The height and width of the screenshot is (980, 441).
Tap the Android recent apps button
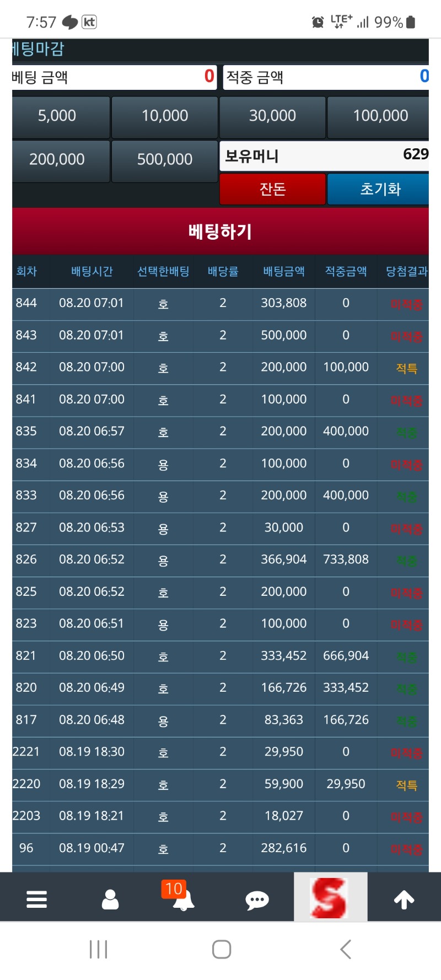point(98,949)
